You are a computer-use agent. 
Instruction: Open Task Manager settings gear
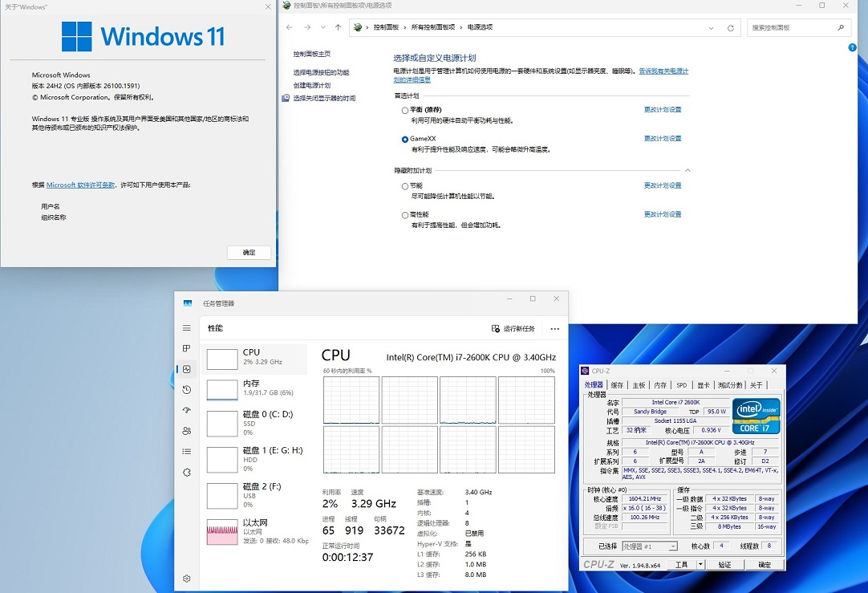187,579
